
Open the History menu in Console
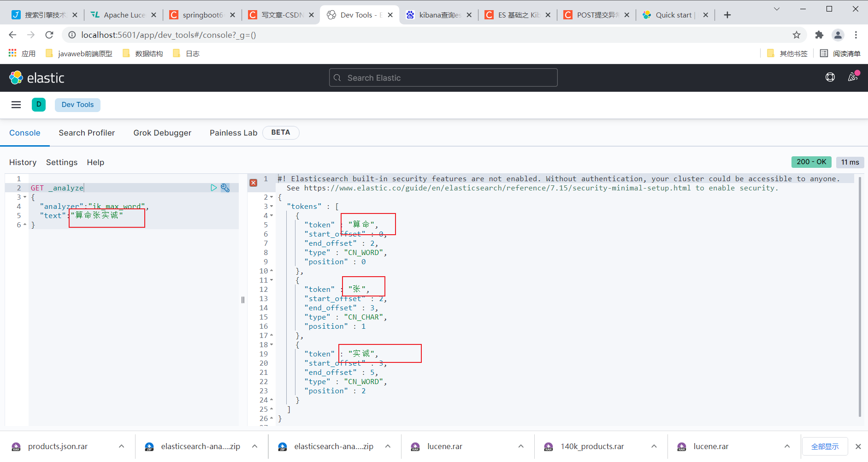(23, 162)
